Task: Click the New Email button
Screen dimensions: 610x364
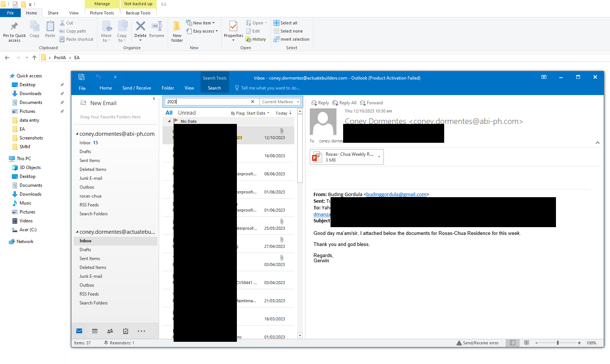Action: point(98,103)
